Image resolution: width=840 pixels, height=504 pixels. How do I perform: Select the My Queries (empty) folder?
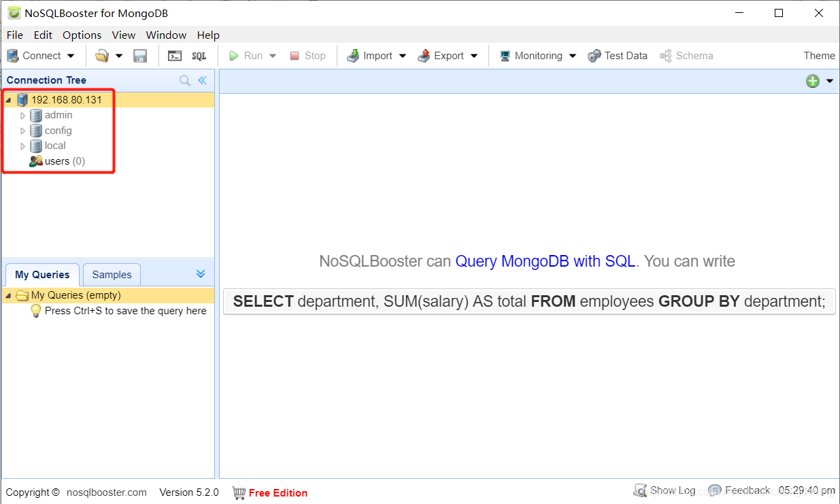click(75, 295)
